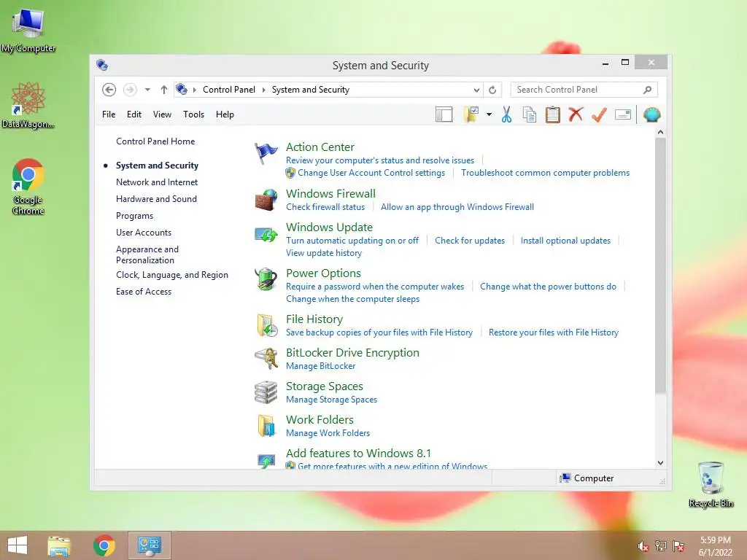Open User Accounts category
This screenshot has width=747, height=560.
click(x=144, y=233)
